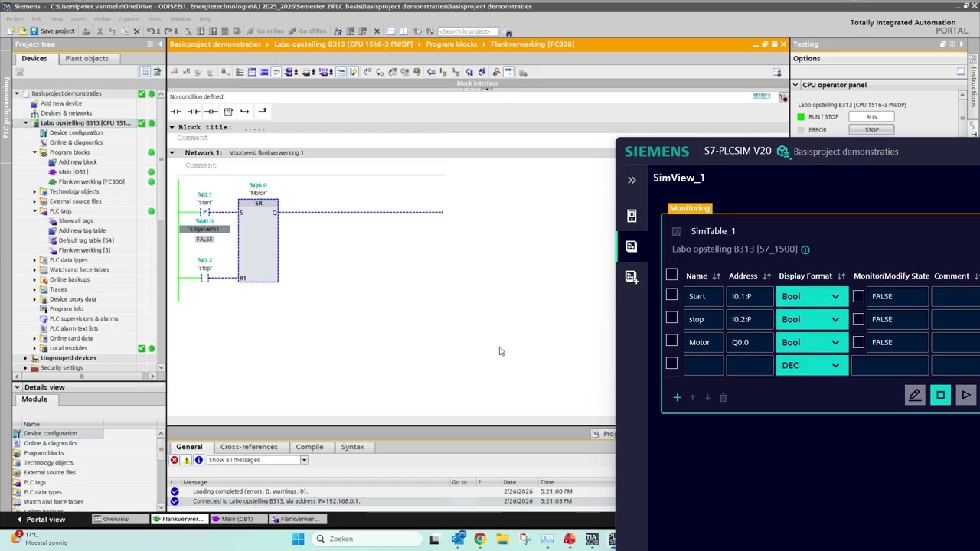Click the warning filter icon in messages
Screen dimensions: 980x551
pos(186,460)
